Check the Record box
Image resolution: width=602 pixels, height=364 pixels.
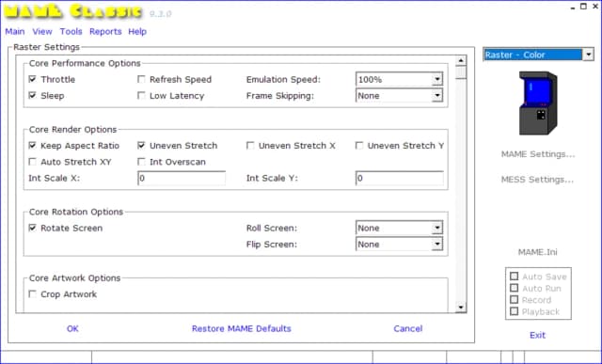click(x=515, y=299)
